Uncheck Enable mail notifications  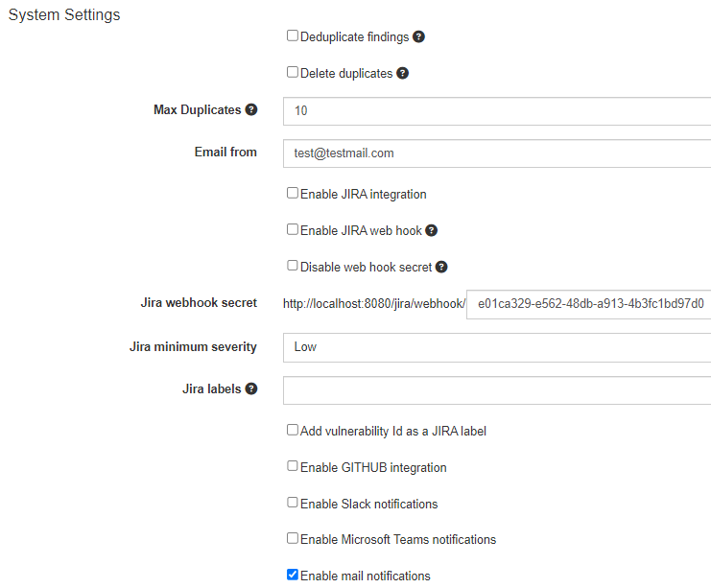coord(293,576)
